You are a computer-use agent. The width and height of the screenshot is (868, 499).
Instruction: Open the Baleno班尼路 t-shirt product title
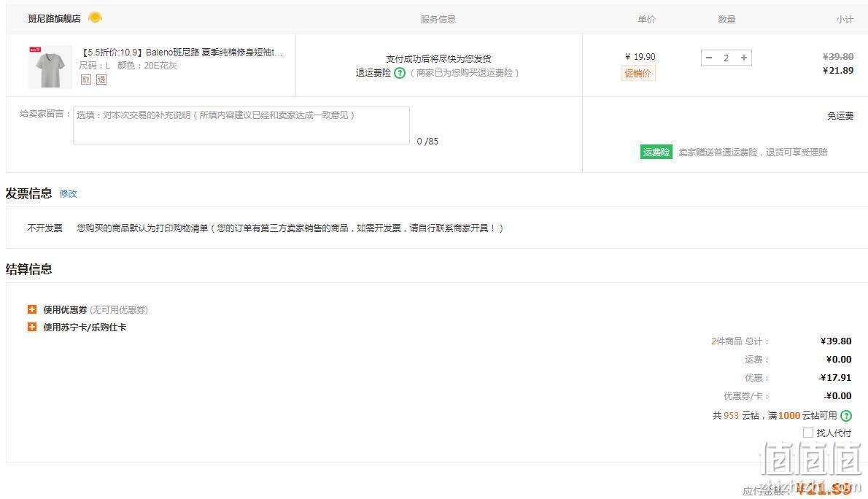pyautogui.click(x=182, y=52)
